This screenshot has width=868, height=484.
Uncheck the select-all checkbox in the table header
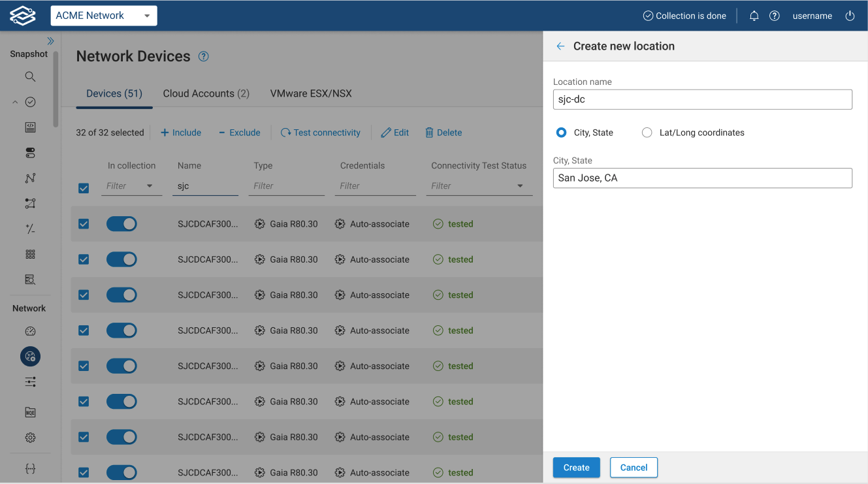[x=84, y=188]
